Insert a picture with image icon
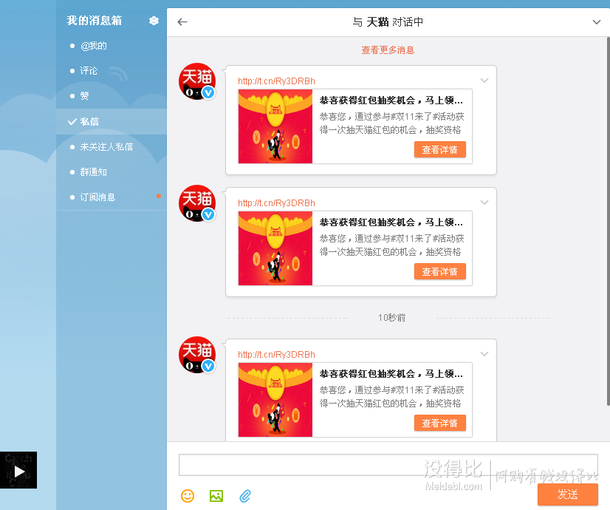 [216, 496]
